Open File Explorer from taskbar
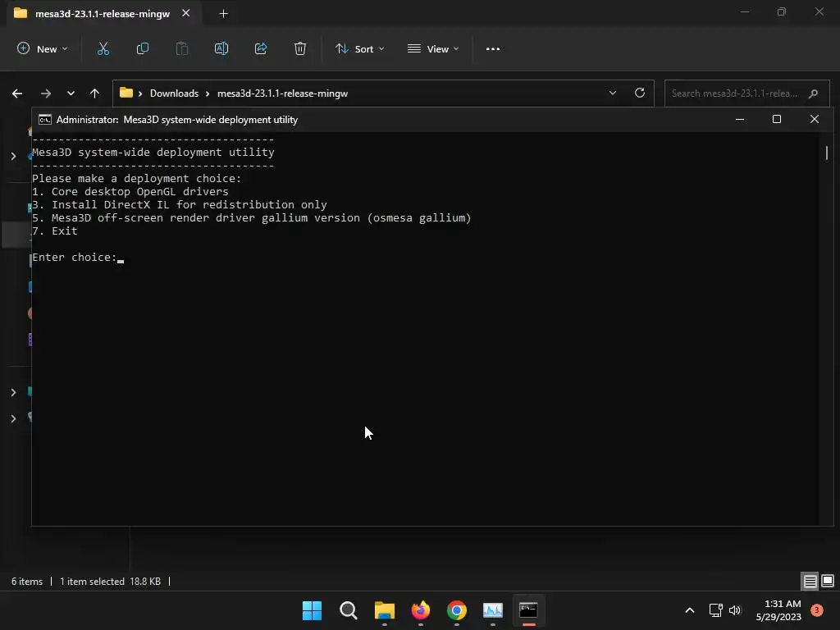This screenshot has width=840, height=630. point(385,610)
